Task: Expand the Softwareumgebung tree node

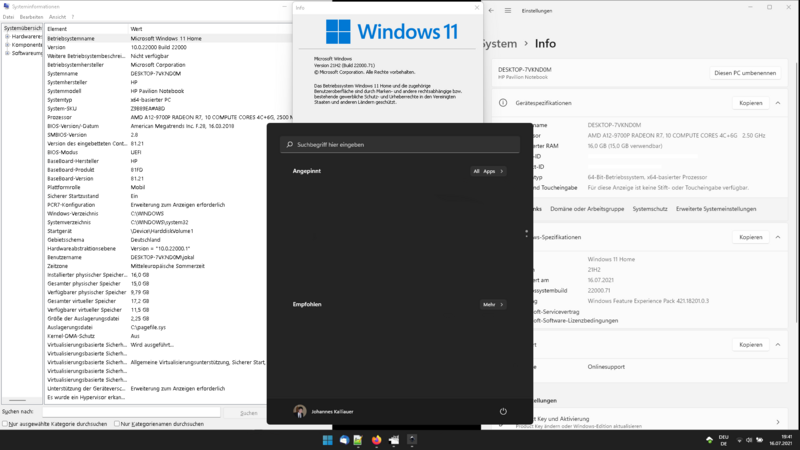Action: click(7, 53)
